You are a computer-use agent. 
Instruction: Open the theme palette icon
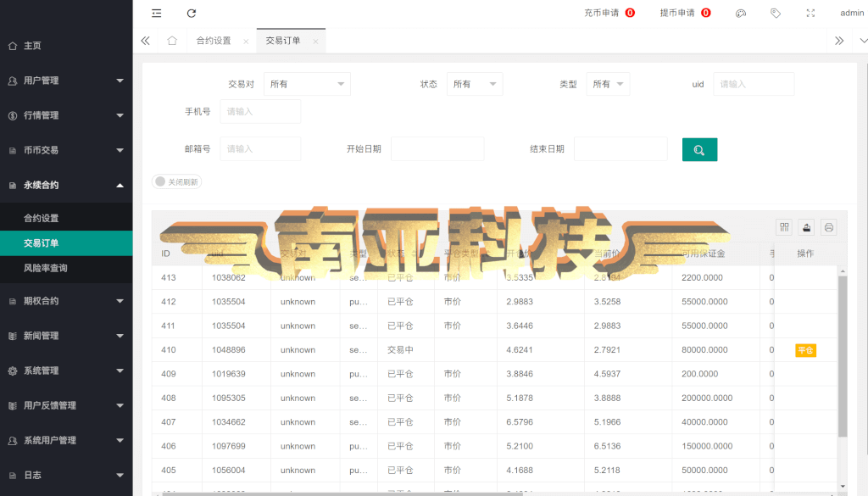coord(741,14)
